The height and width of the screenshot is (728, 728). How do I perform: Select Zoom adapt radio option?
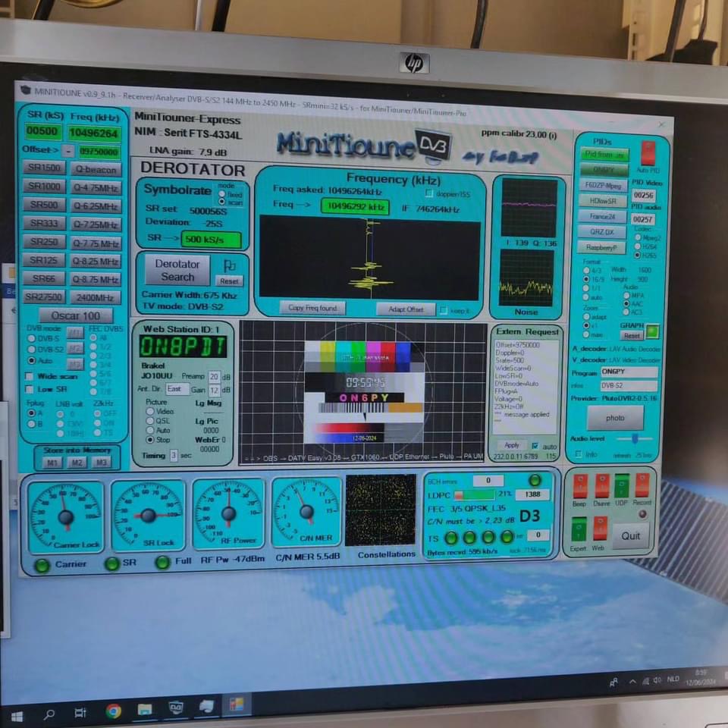point(586,317)
